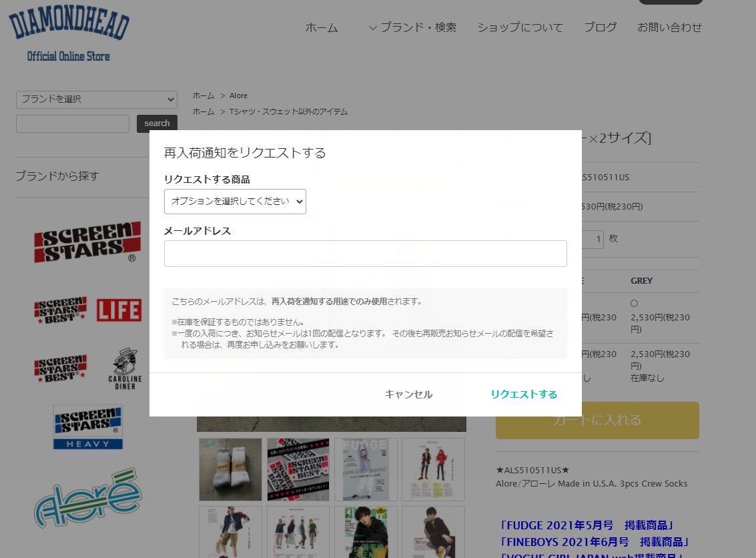This screenshot has width=756, height=558.
Task: Click the DIAMONDHEAD Official Online Store logo
Action: 69,34
